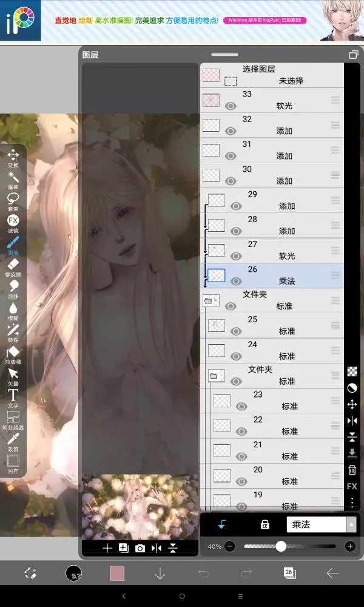Image resolution: width=364 pixels, height=607 pixels.
Task: Tap the Android back chevron button
Action: [x=124, y=596]
